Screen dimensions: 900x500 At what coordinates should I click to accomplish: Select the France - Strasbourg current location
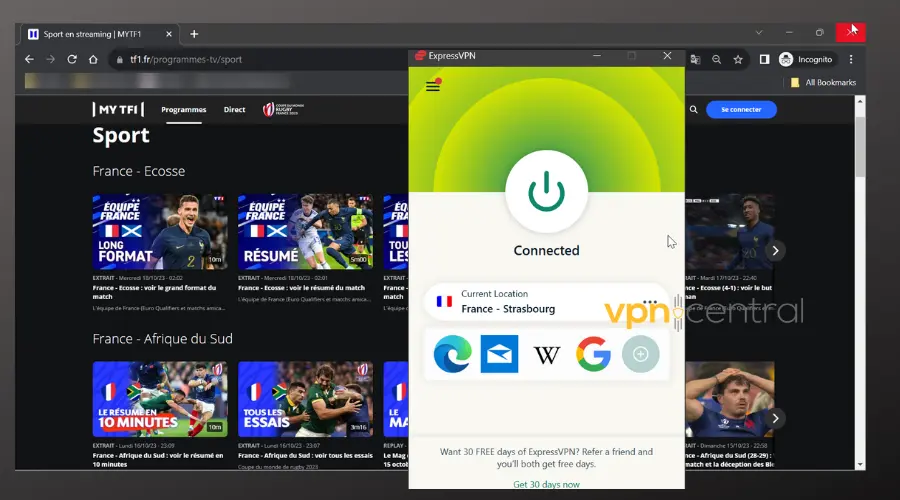click(546, 302)
